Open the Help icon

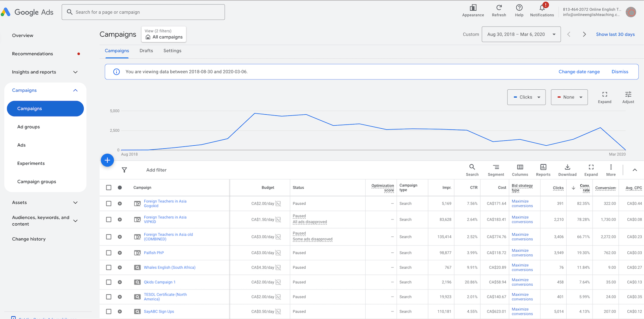(519, 8)
